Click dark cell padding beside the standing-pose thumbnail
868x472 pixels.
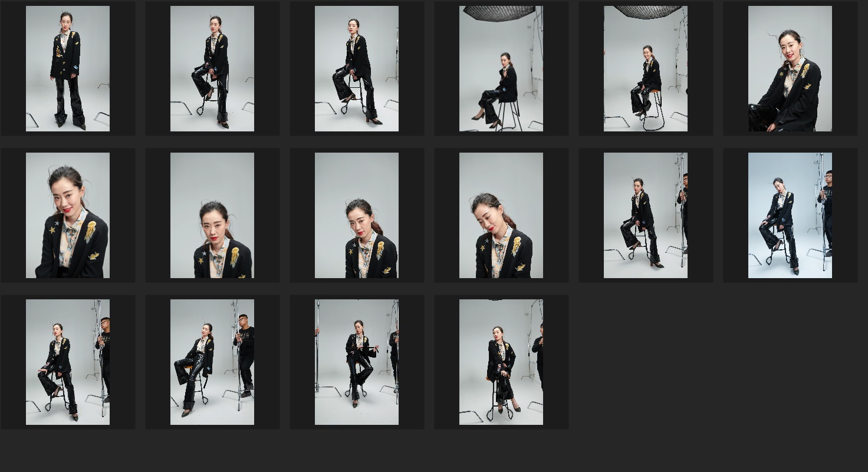pyautogui.click(x=13, y=68)
